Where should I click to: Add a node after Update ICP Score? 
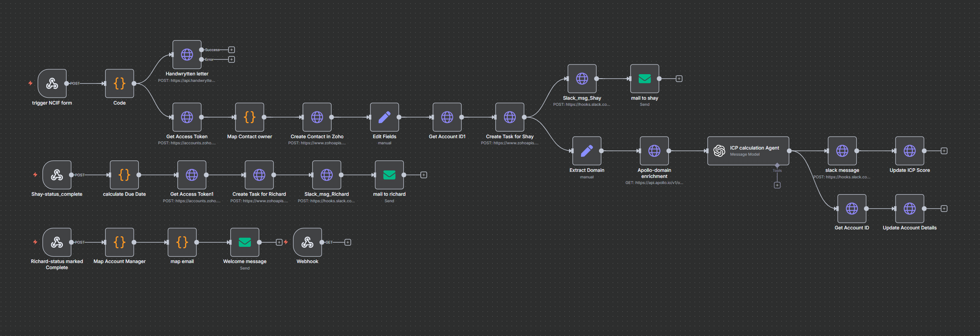tap(944, 151)
